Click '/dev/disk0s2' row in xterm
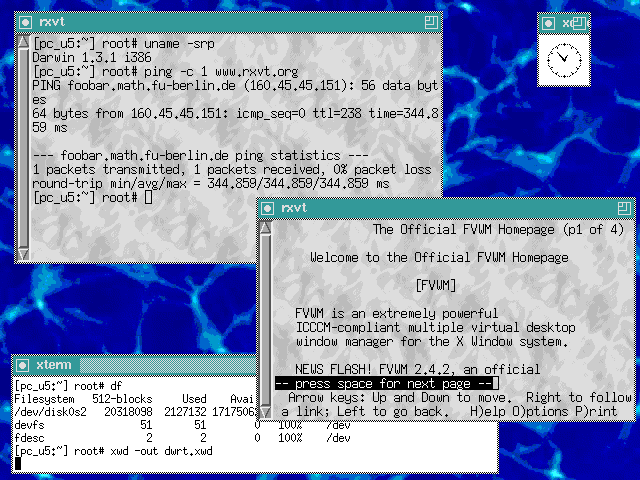 (x=135, y=412)
